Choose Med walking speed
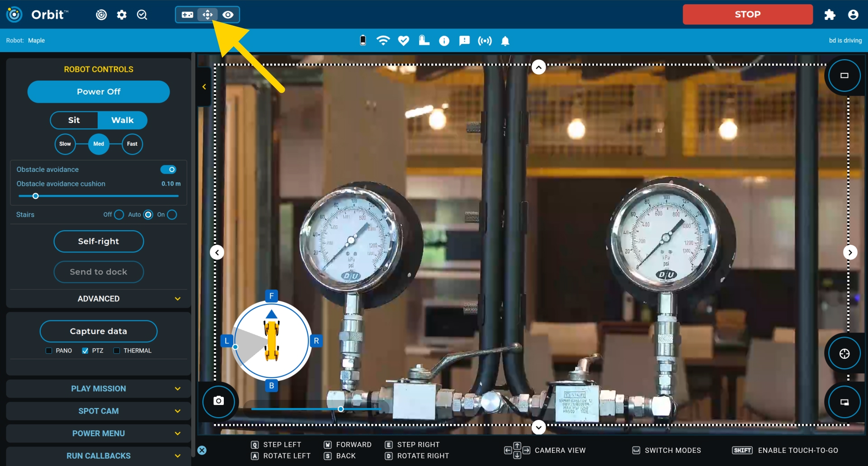Screen dimensions: 868x466 point(99,144)
